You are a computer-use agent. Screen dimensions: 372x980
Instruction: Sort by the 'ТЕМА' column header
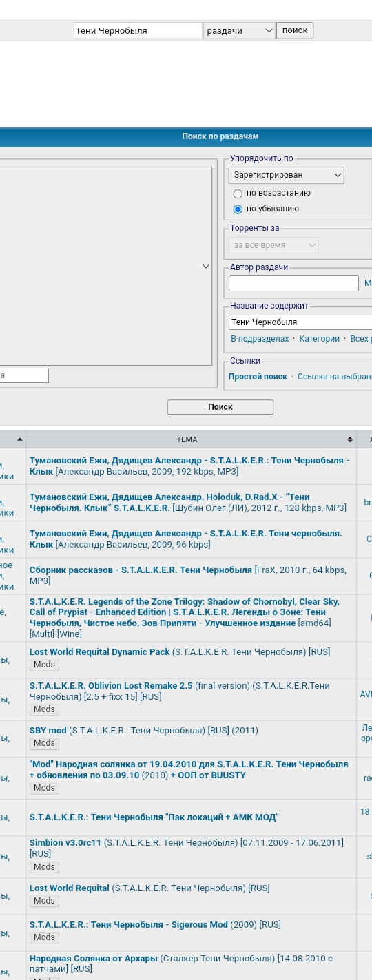point(187,439)
